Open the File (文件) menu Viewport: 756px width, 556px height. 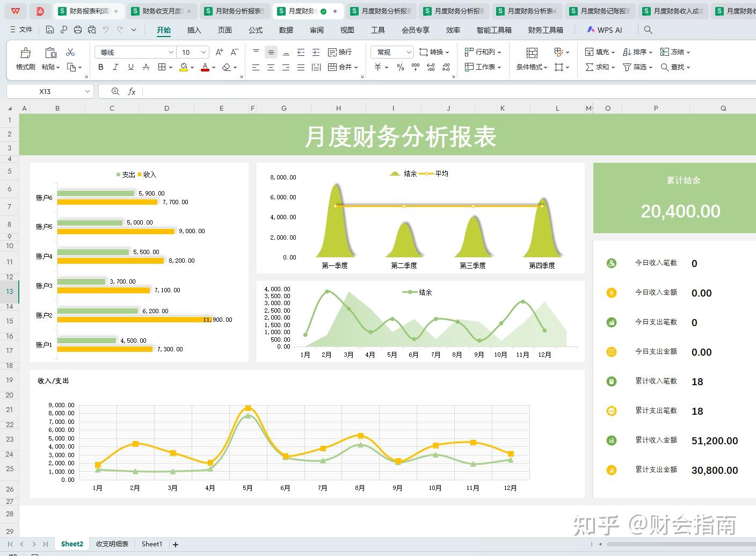click(21, 30)
